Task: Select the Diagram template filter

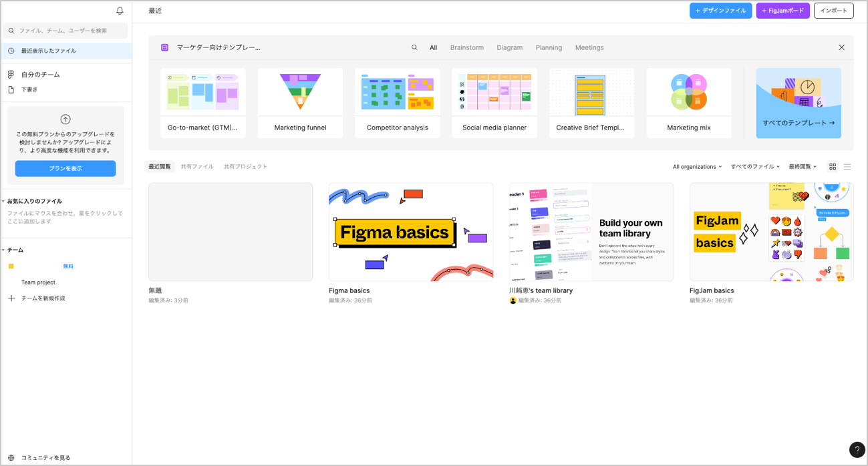Action: (x=510, y=47)
